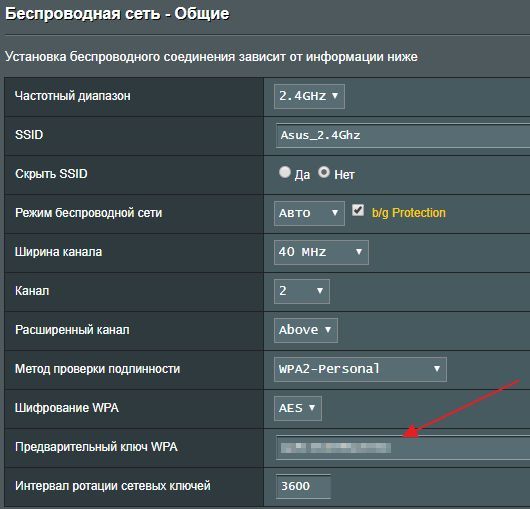Toggle the b/g Protection checkbox
530x509 pixels.
(358, 210)
